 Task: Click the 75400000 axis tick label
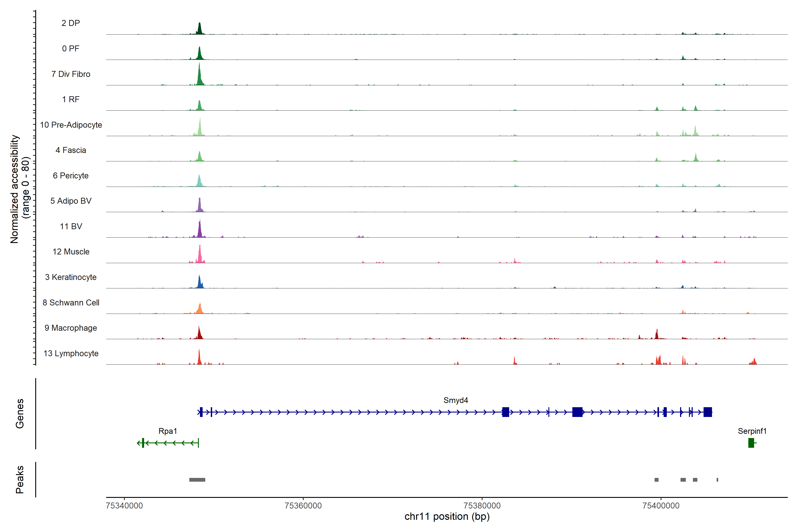point(661,506)
